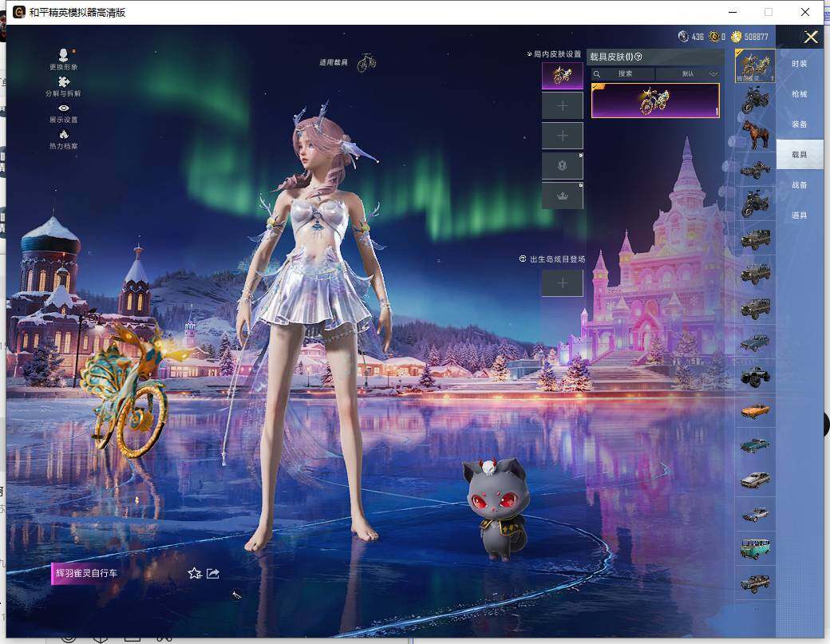Click the equipped bicycle slot under 局内皮肤设置
Screen dimensions: 830x644
coord(562,75)
